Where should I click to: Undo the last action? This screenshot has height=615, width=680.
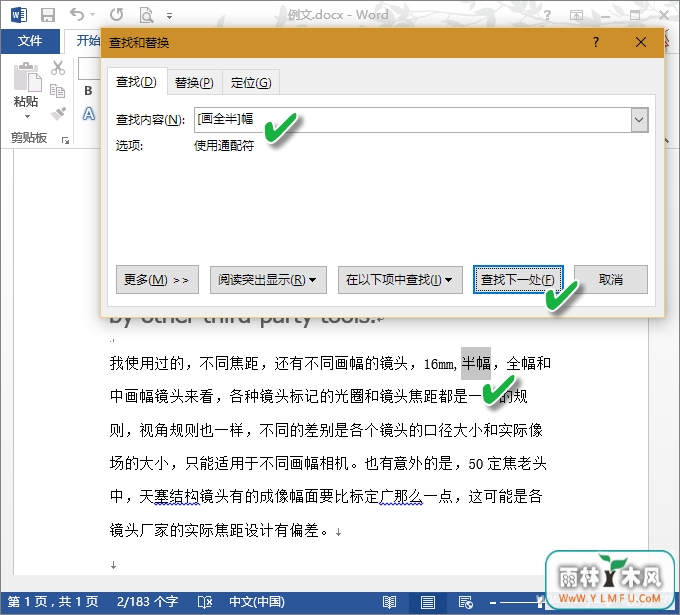tap(77, 15)
